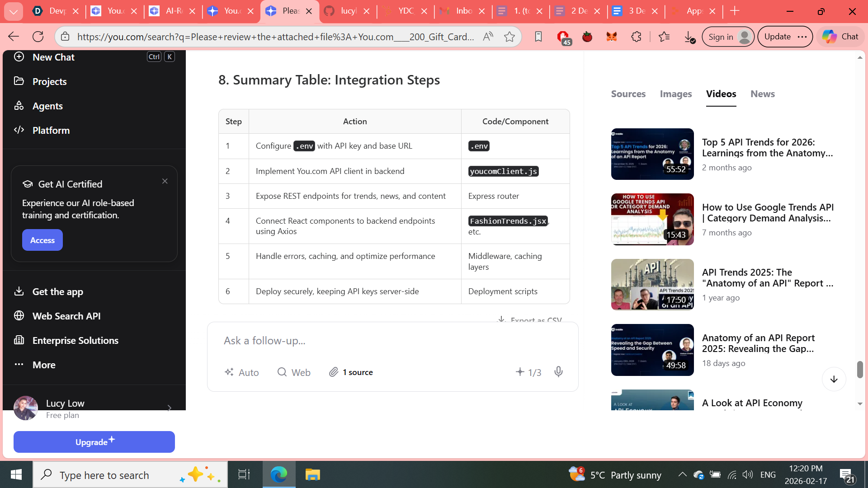
Task: Open the Platform section
Action: point(51,130)
